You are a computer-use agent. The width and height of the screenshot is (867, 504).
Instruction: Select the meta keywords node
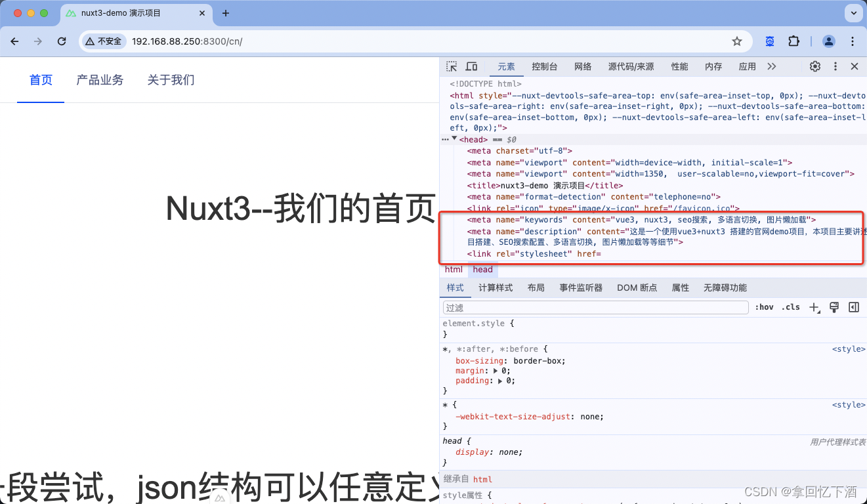click(x=641, y=220)
